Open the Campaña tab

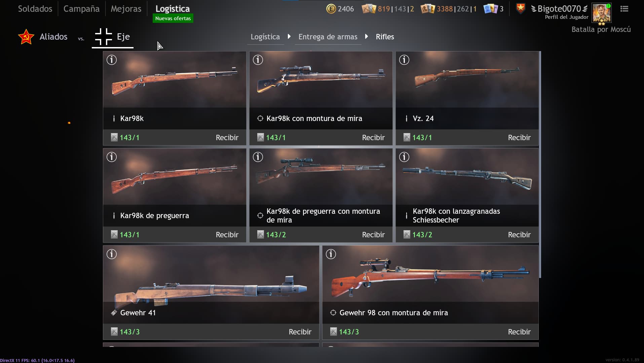pyautogui.click(x=81, y=9)
